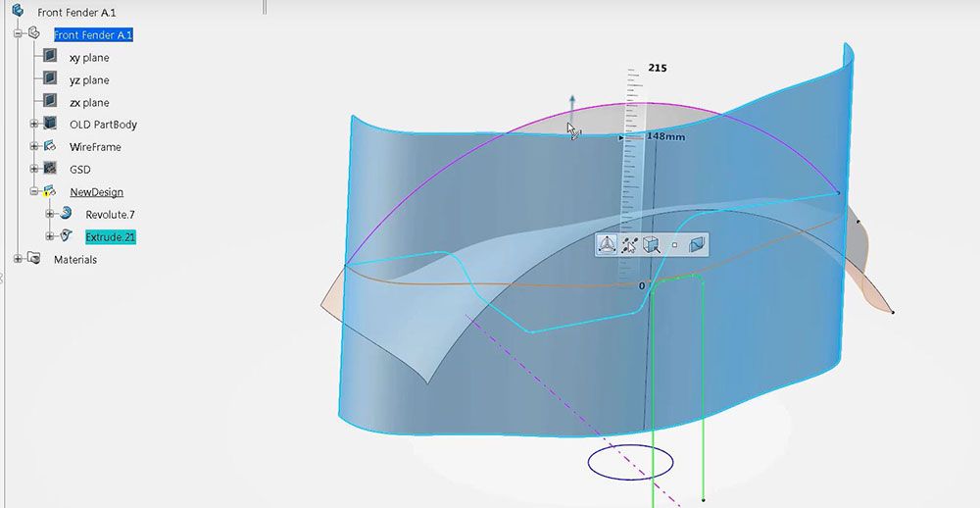980x508 pixels.
Task: Expand the GSD node
Action: coord(33,169)
